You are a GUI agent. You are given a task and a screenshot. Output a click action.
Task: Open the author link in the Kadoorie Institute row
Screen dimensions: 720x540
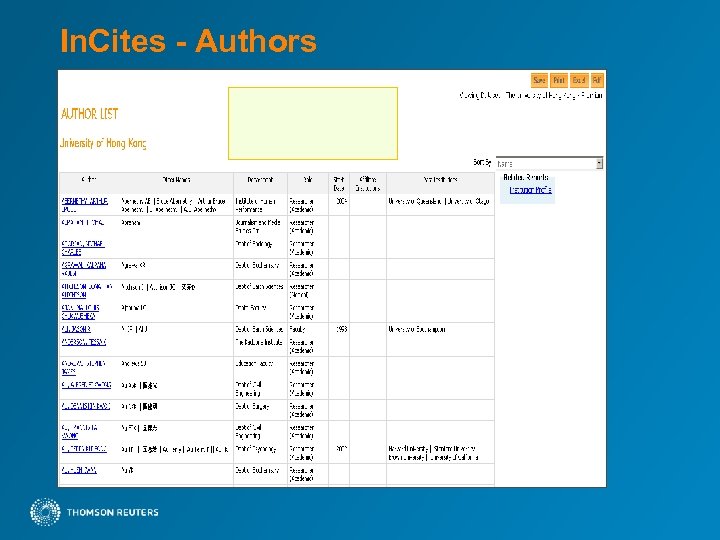tap(84, 342)
